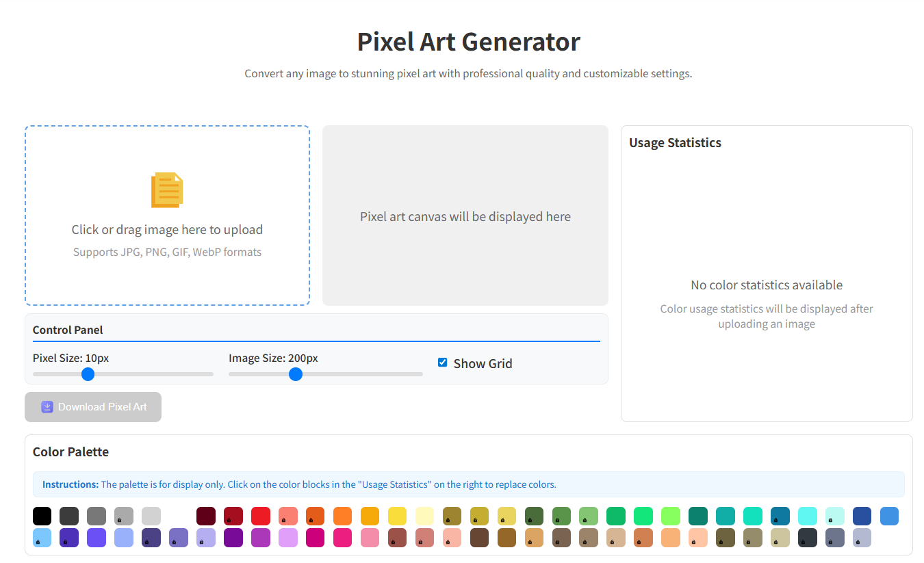This screenshot has height=563, width=924.
Task: Choose the bright cyan palette swatch
Action: click(808, 516)
